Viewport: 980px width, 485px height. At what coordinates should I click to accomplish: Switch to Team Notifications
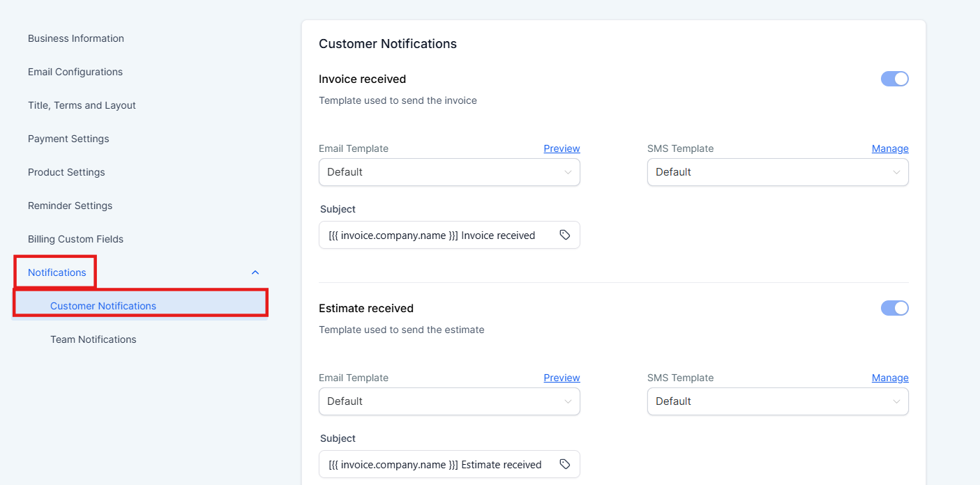[93, 339]
